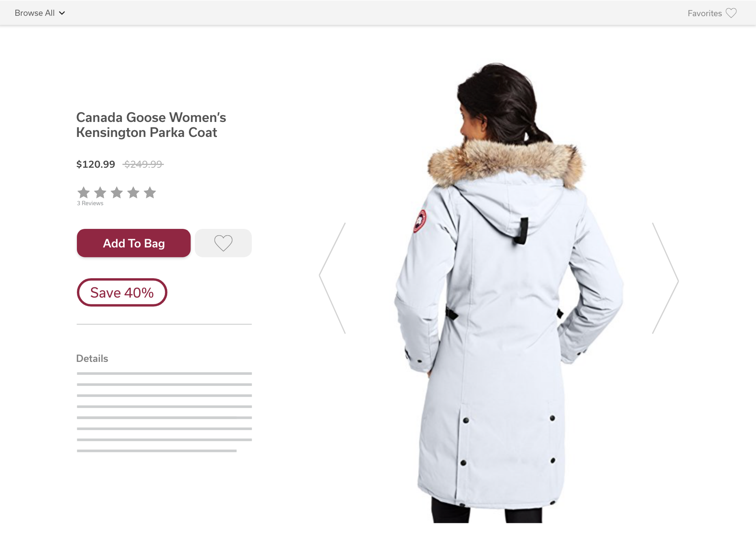The width and height of the screenshot is (756, 560).
Task: Toggle the wishlist heart button next to Add To Bag
Action: pos(223,243)
